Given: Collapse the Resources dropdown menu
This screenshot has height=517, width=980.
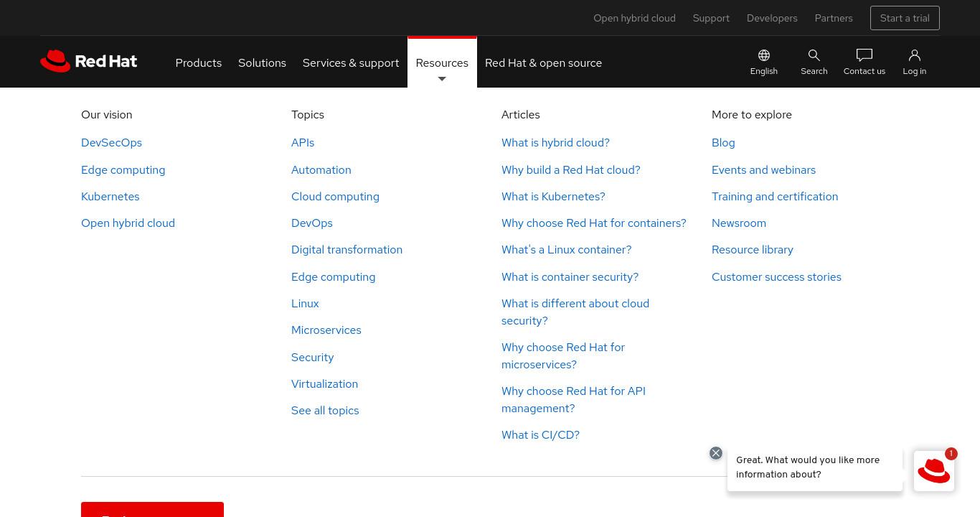Looking at the screenshot, I should [442, 62].
